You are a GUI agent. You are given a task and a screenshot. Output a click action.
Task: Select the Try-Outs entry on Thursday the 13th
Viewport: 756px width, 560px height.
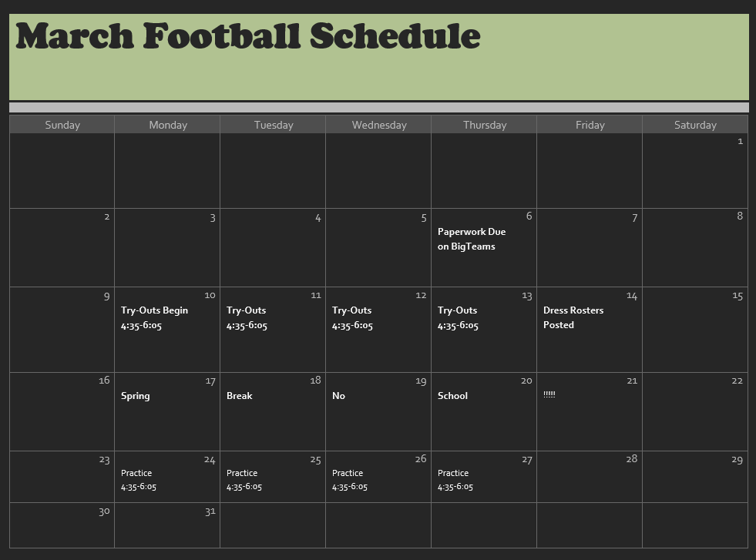[458, 317]
